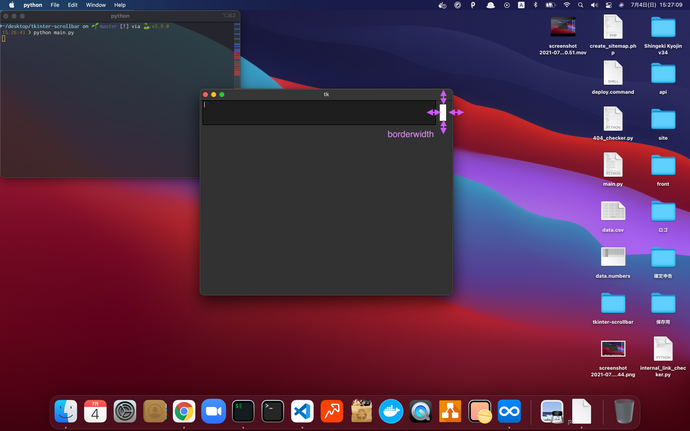Open the recycle box app in the Dock
Viewport: 690px width, 431px height.
361,411
